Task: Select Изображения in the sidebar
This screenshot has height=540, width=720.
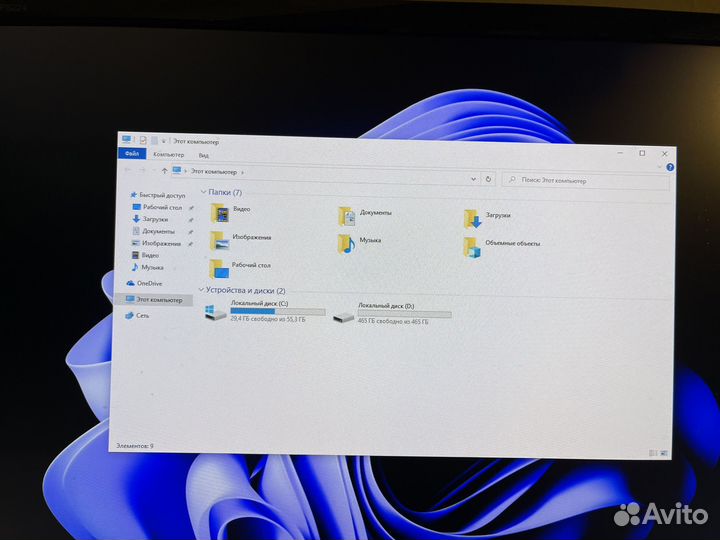Action: tap(157, 243)
